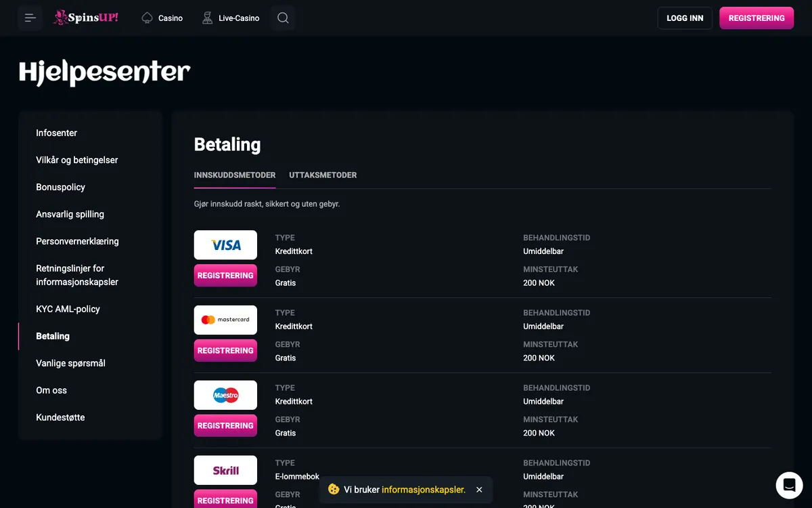Click REGISTRERING under the VISA logo
The image size is (812, 508).
pyautogui.click(x=225, y=276)
